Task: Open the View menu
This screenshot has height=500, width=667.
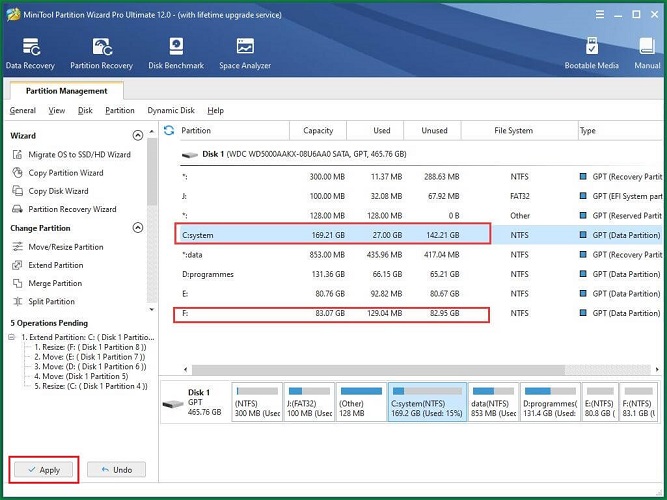Action: [57, 111]
